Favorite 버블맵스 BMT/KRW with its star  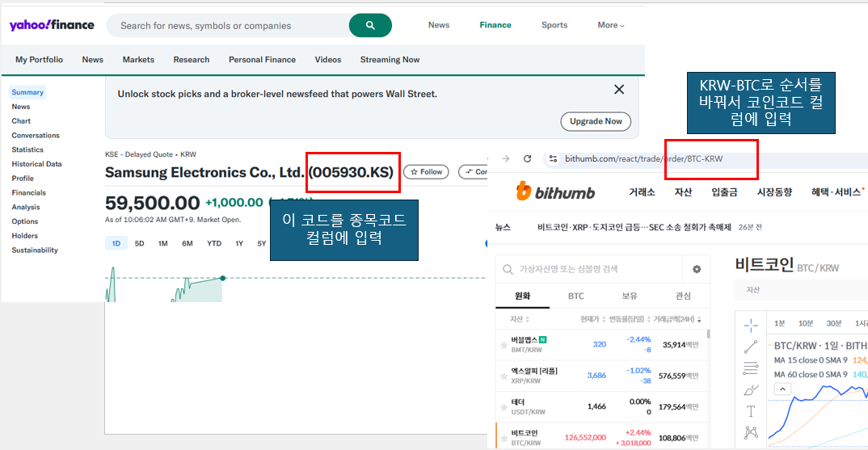point(504,345)
